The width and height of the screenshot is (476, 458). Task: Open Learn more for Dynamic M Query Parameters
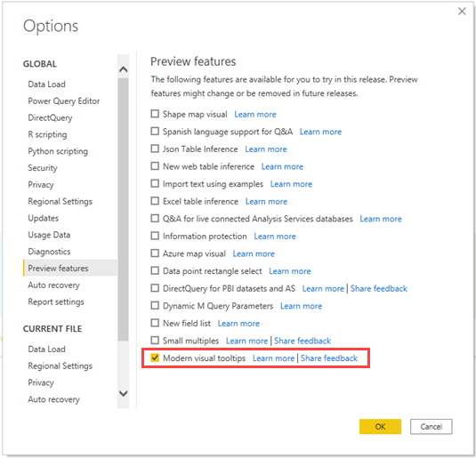coord(301,306)
